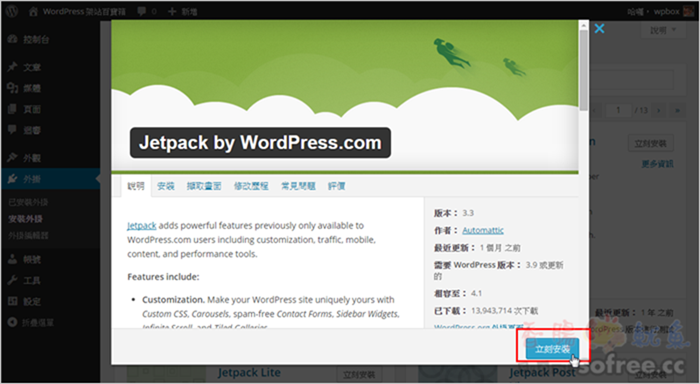Select 外掛 plugins in the sidebar
Screen dimensions: 700x384
[50, 179]
